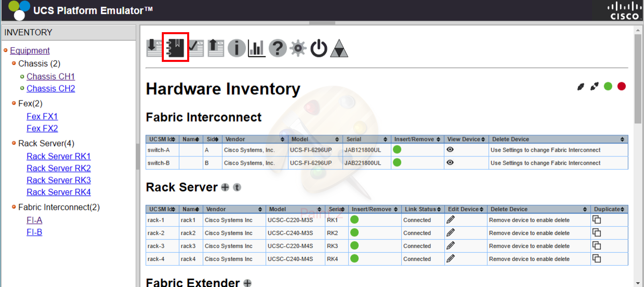
Task: Click the import configuration down-arrow toolbar icon
Action: pos(154,48)
